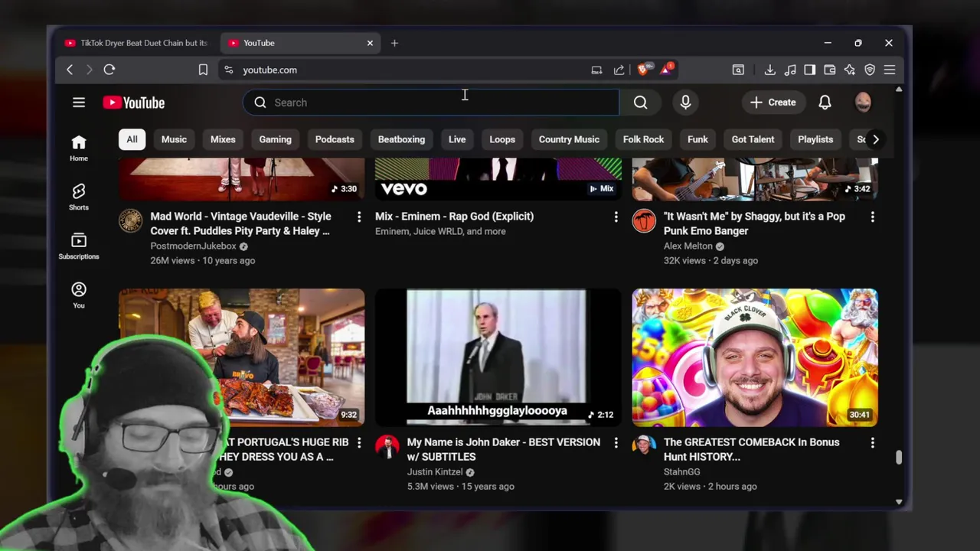Open the notifications bell
This screenshot has width=980, height=551.
(825, 103)
